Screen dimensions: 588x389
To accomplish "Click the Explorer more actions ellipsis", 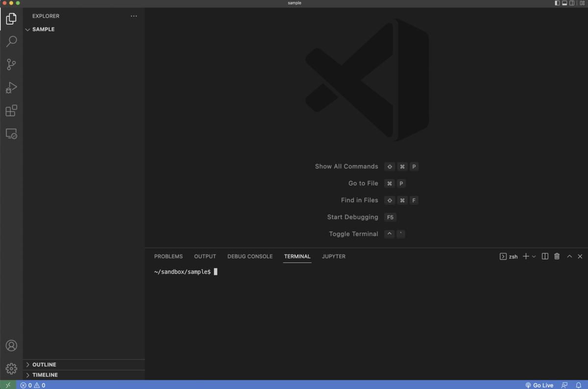I will 134,16.
